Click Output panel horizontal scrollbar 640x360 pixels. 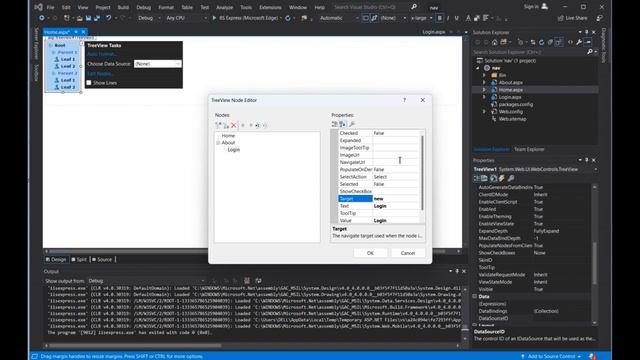pos(135,346)
